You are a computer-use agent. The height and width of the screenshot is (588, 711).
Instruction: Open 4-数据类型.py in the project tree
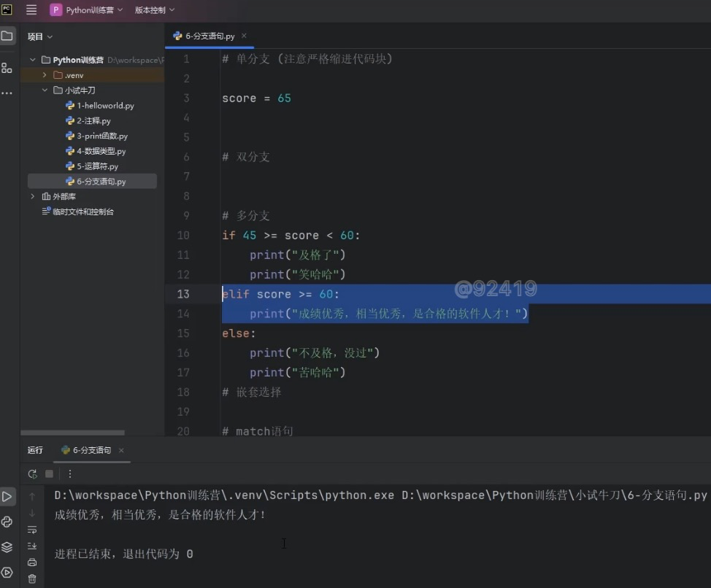click(96, 151)
